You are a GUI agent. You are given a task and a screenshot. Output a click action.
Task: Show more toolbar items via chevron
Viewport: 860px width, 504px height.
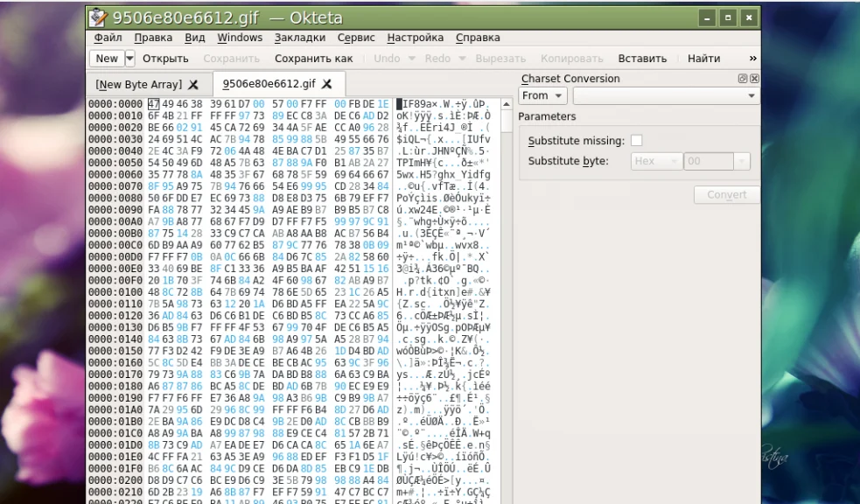(x=752, y=59)
